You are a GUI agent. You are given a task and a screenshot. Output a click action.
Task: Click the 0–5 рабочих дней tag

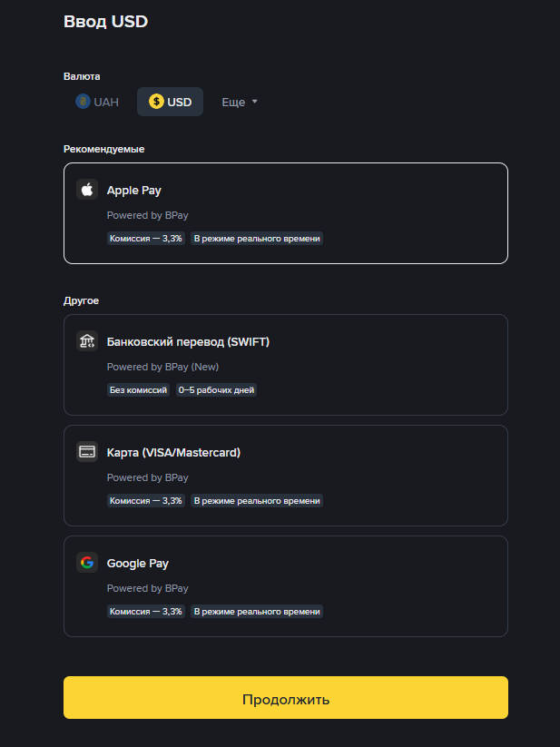tap(216, 390)
